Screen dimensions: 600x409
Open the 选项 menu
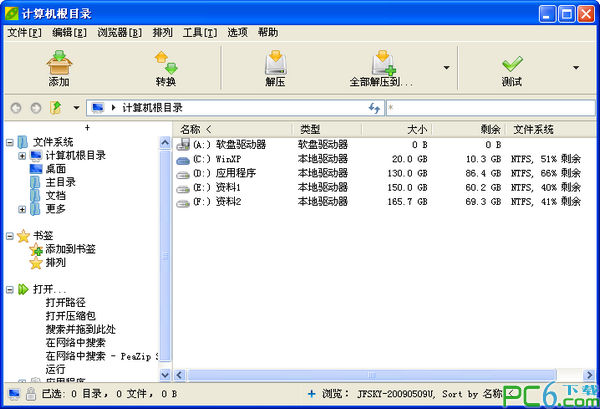tap(237, 33)
